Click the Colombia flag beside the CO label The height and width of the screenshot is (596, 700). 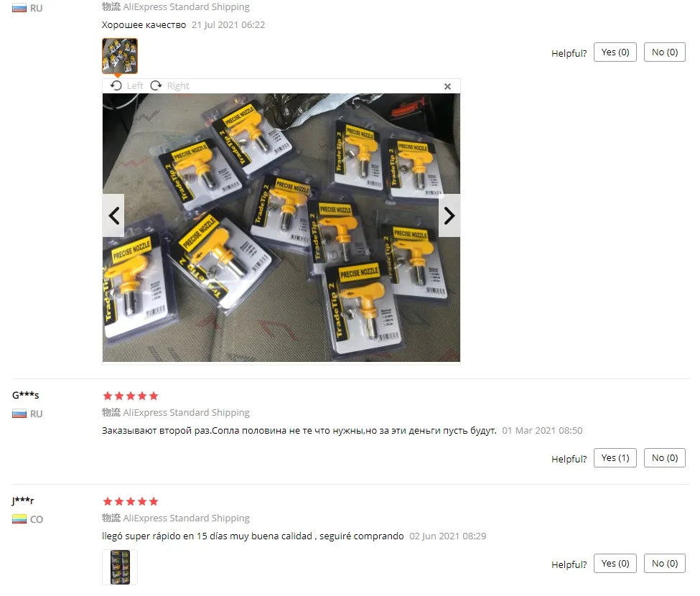19,519
